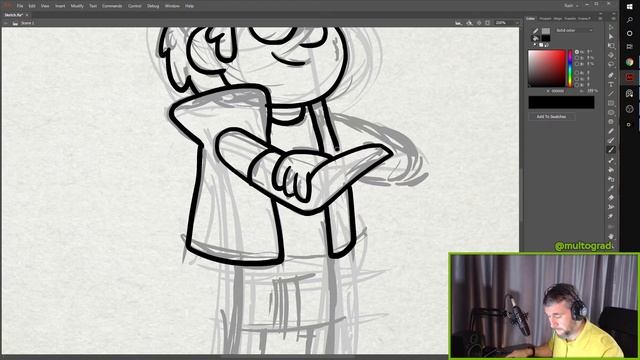Set no color for the swatch
The image size is (640, 360).
click(x=541, y=45)
